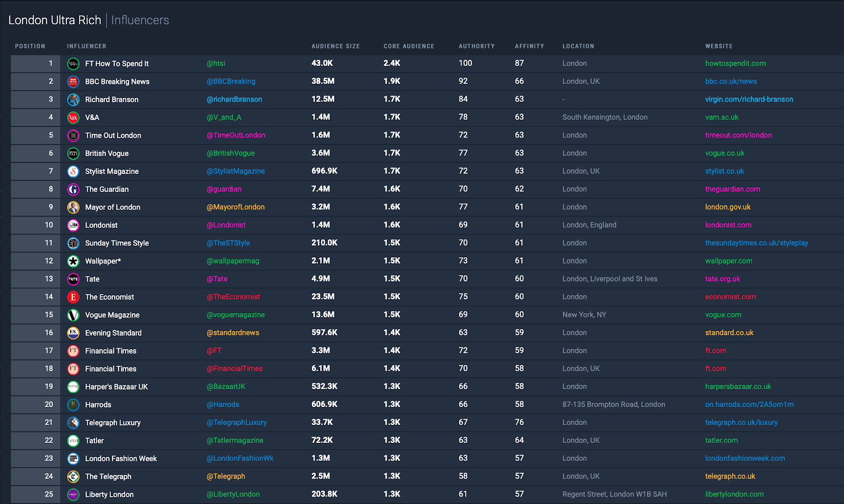Screen dimensions: 844x504
Task: Click the virgin.com/richard-branson link
Action: click(x=749, y=99)
